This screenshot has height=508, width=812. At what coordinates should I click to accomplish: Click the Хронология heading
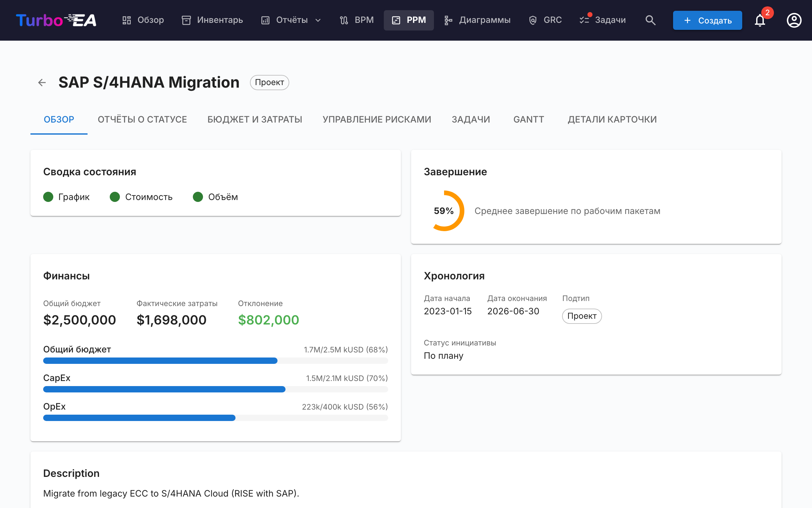click(454, 276)
